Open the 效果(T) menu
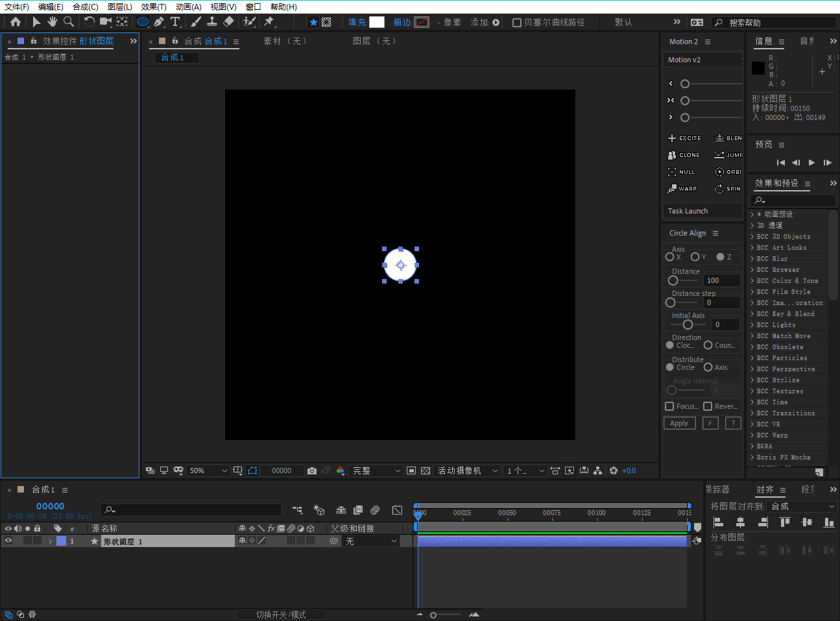840x621 pixels. [x=154, y=6]
